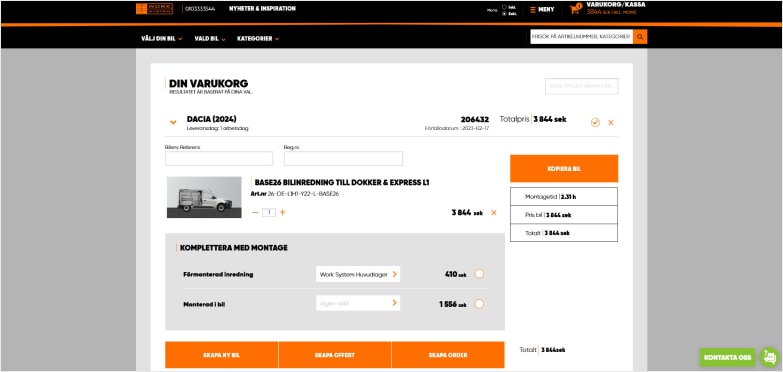Open the shopping cart icon

point(575,9)
